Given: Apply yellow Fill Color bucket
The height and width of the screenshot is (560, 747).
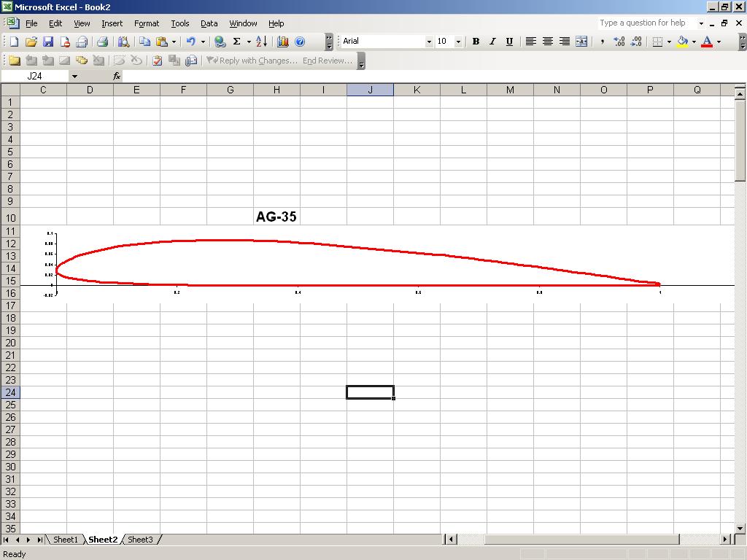Looking at the screenshot, I should 683,42.
